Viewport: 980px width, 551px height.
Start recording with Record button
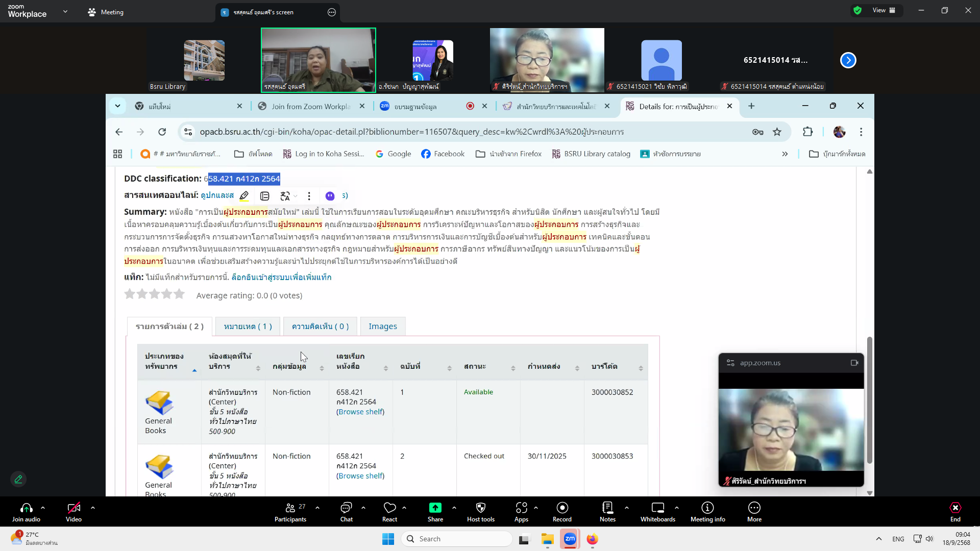562,512
